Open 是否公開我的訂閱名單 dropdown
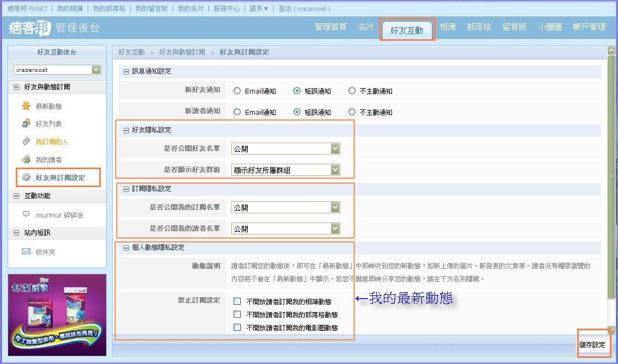 tap(286, 207)
